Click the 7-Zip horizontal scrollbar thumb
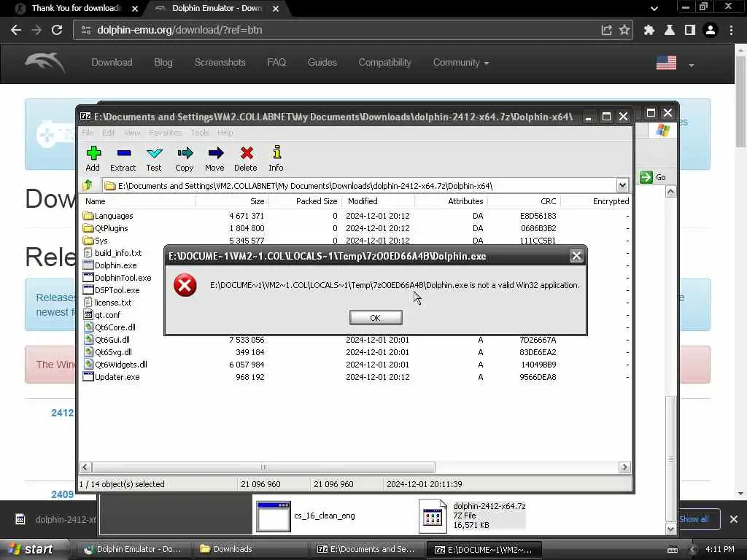This screenshot has width=747, height=560. 263,467
